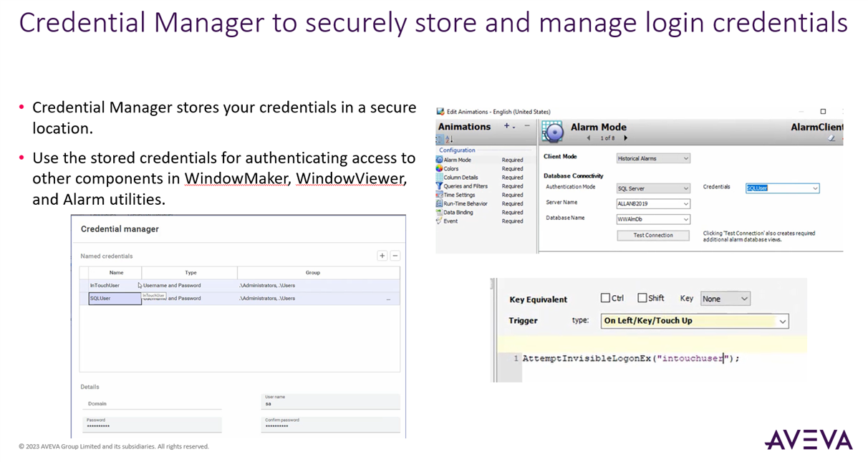Select Alarm Mode in the Configuration list
Viewport: 868px width, 462px height.
point(457,160)
